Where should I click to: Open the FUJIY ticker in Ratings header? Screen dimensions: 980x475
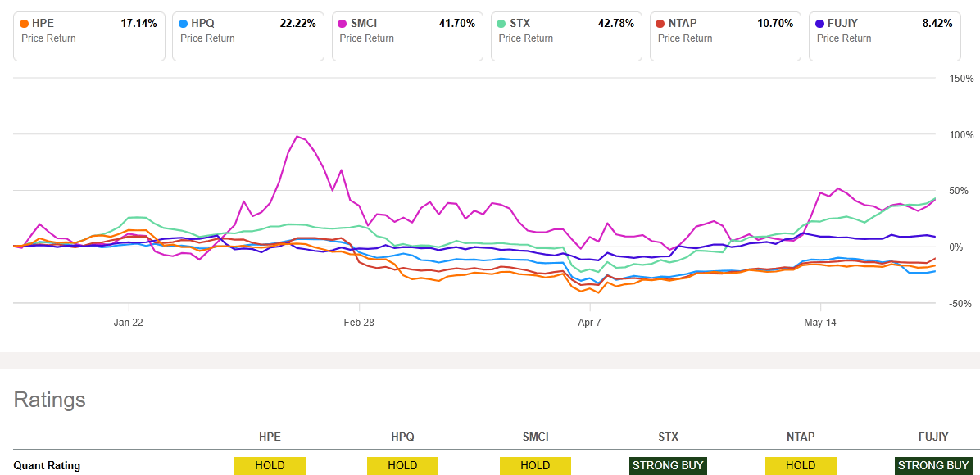(x=933, y=437)
